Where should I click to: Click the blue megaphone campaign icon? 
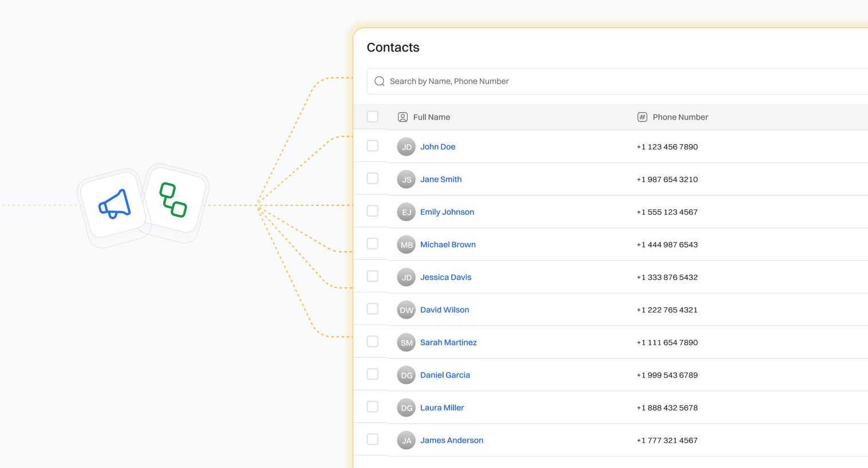point(115,205)
